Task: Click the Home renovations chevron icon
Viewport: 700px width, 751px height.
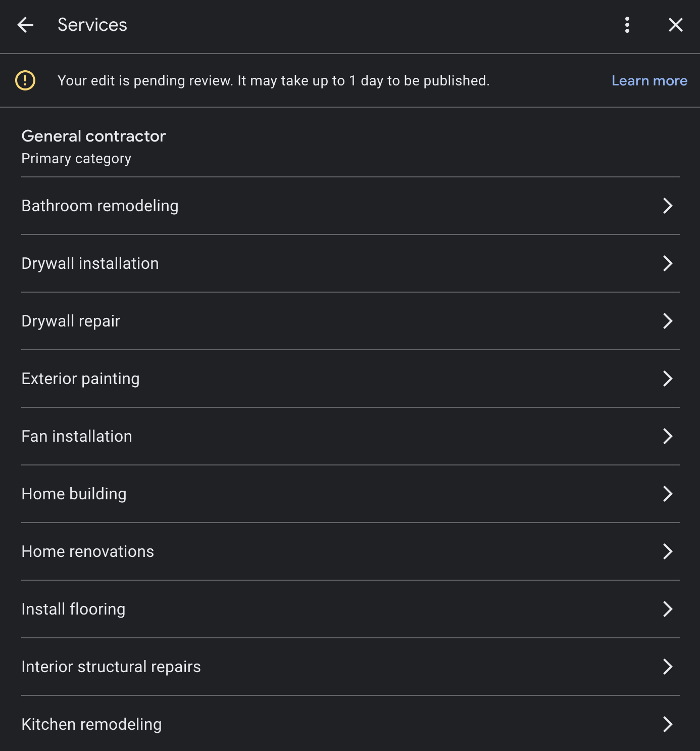Action: click(x=668, y=551)
